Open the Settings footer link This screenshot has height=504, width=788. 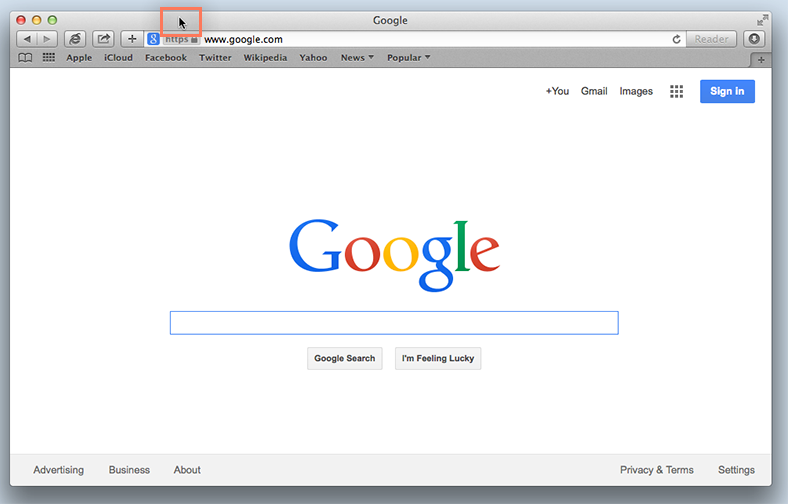coord(736,470)
